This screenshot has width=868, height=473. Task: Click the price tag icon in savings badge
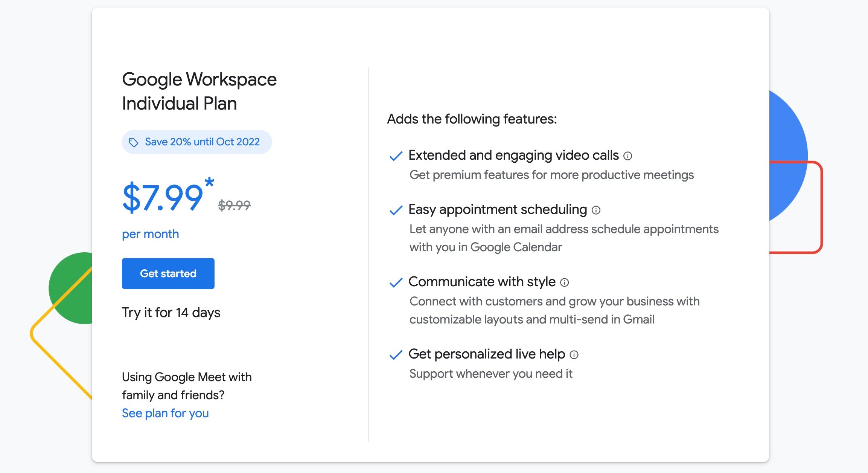click(133, 142)
